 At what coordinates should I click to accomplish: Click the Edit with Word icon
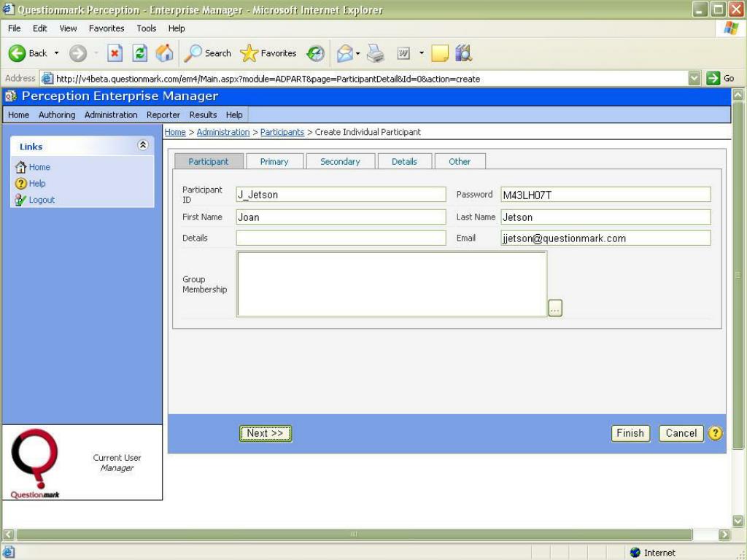point(403,53)
